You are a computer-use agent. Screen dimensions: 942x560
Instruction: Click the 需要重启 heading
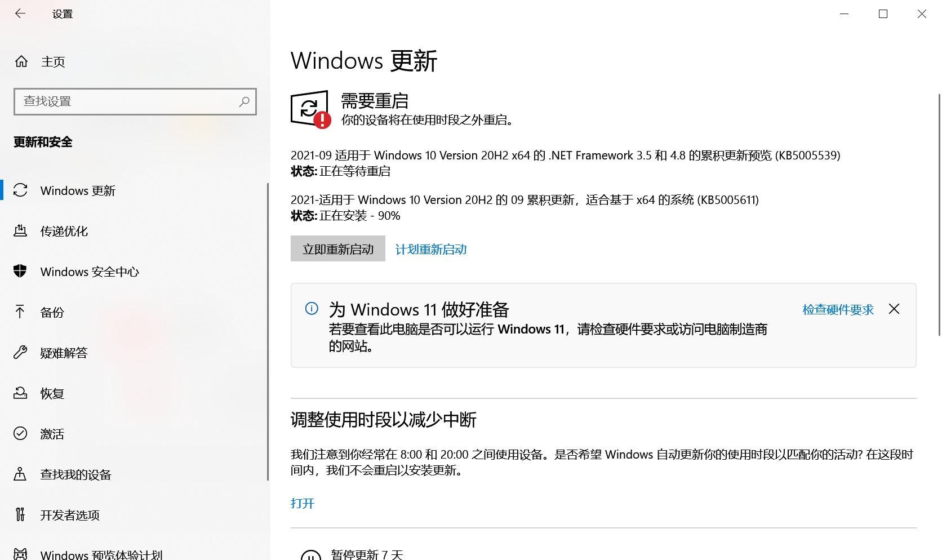(x=375, y=101)
